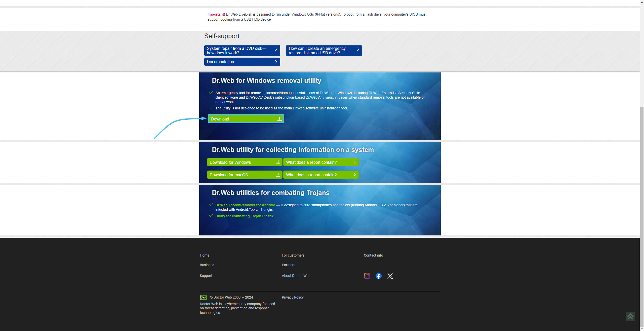
Task: Open the X (Twitter) social icon
Action: tap(390, 276)
